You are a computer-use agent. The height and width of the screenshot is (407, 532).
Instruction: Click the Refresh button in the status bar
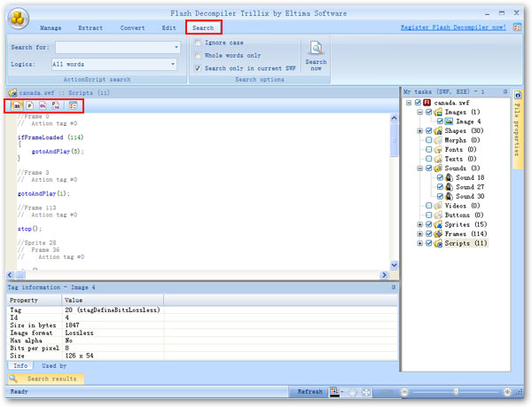309,392
